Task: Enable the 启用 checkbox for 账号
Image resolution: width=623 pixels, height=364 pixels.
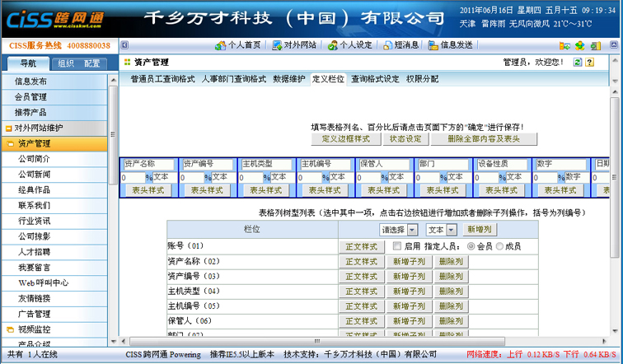Action: (397, 246)
